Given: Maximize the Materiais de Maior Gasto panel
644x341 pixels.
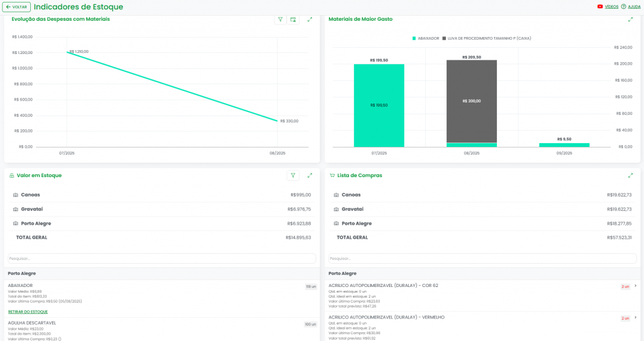Looking at the screenshot, I should (630, 19).
